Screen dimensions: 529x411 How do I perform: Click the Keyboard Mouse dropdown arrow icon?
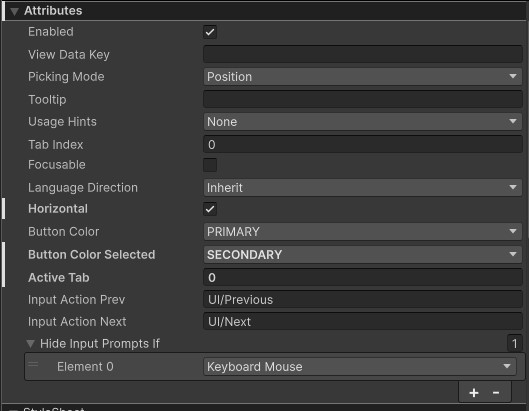507,366
